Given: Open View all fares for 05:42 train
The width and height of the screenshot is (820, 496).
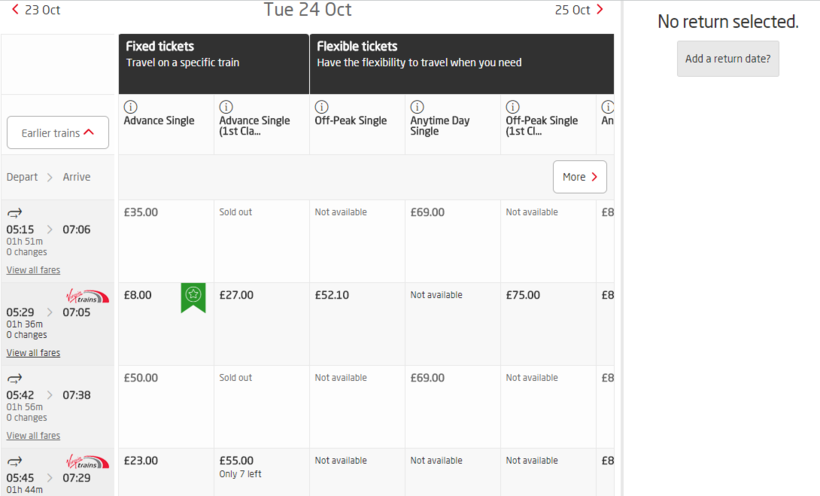Looking at the screenshot, I should (x=33, y=435).
